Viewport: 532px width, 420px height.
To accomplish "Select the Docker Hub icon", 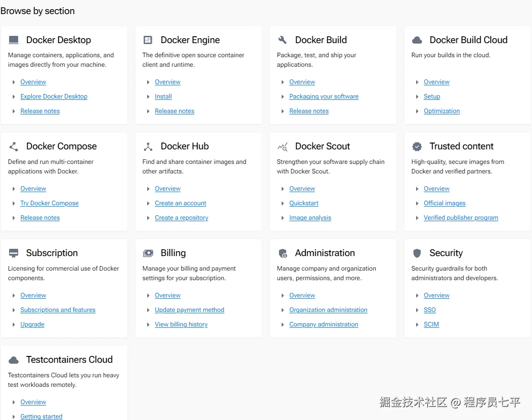I will point(148,146).
